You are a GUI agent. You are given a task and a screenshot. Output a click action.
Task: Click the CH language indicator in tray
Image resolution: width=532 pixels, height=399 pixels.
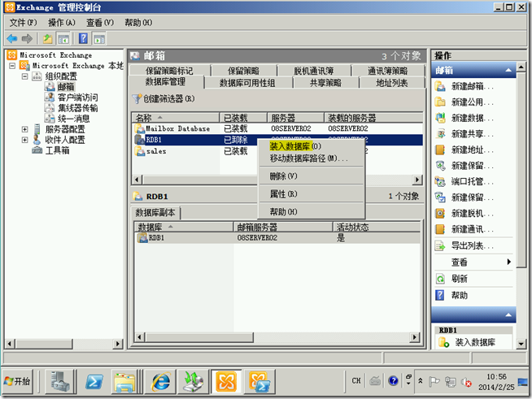tap(356, 380)
